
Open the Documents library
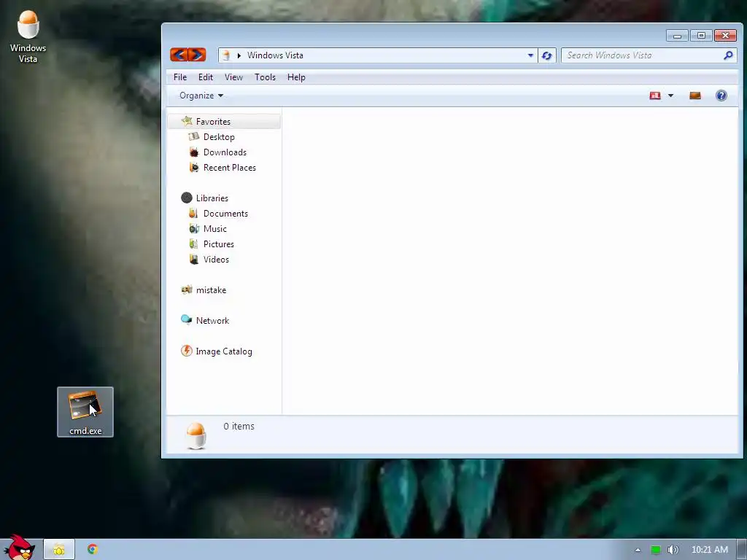click(225, 214)
